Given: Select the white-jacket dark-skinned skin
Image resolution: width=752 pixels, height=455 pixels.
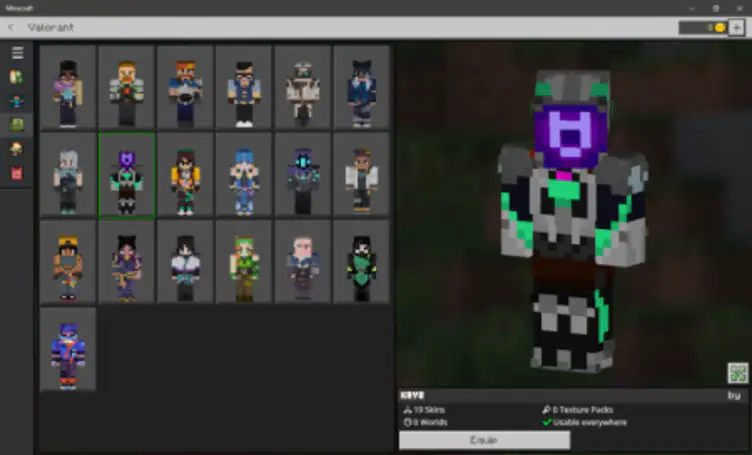Looking at the screenshot, I should tap(361, 175).
